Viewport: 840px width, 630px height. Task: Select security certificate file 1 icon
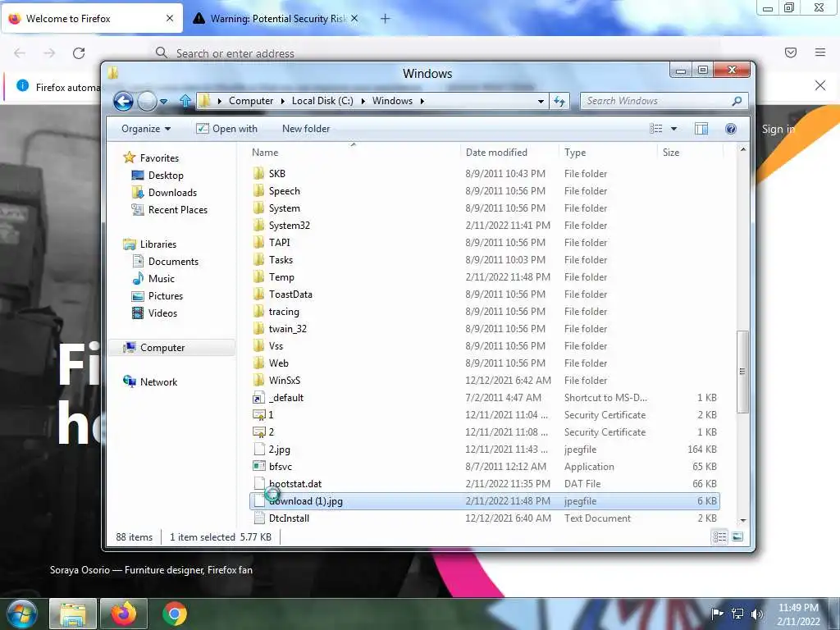click(258, 414)
